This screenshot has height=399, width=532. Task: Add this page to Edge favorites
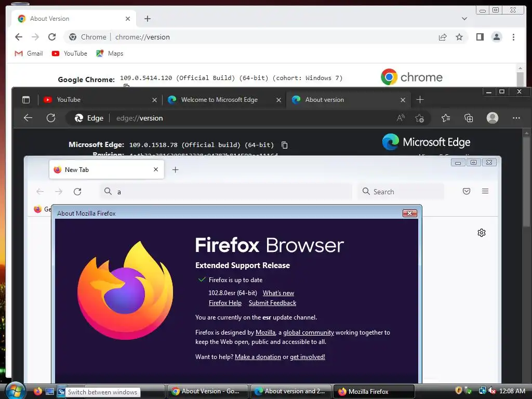[419, 118]
